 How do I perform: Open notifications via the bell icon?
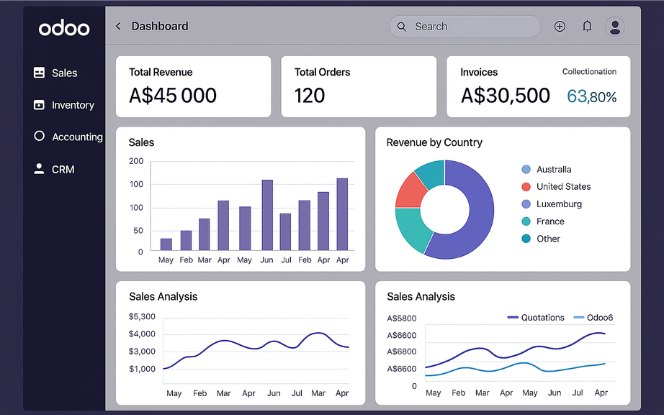[587, 27]
